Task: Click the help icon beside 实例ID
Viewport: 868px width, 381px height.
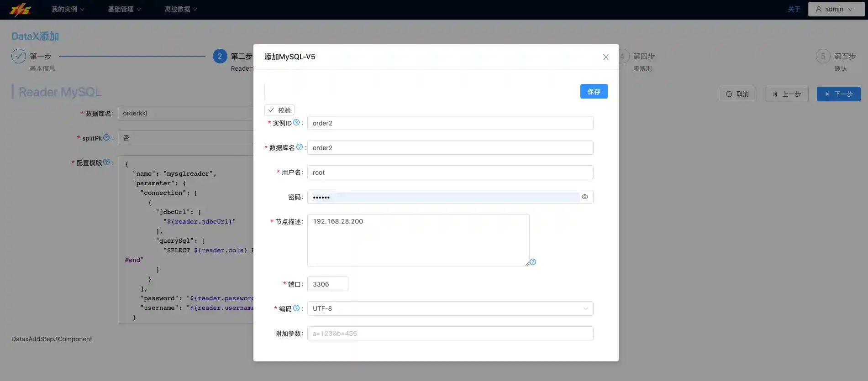Action: 296,122
